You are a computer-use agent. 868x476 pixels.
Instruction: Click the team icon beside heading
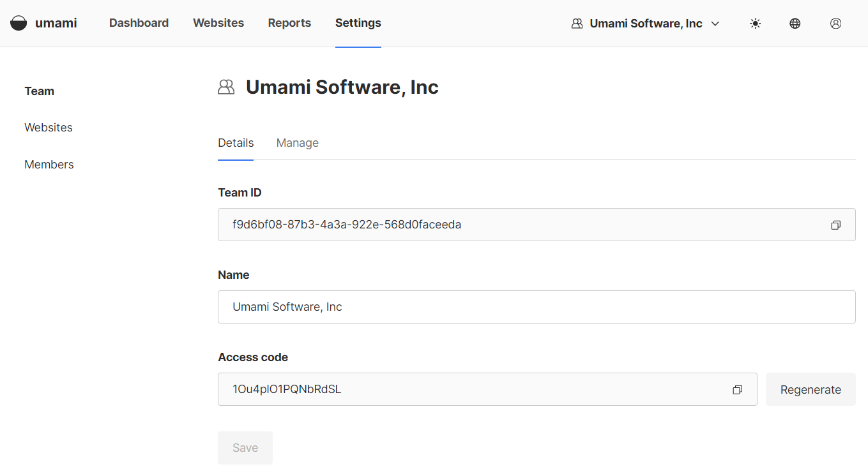click(x=226, y=87)
